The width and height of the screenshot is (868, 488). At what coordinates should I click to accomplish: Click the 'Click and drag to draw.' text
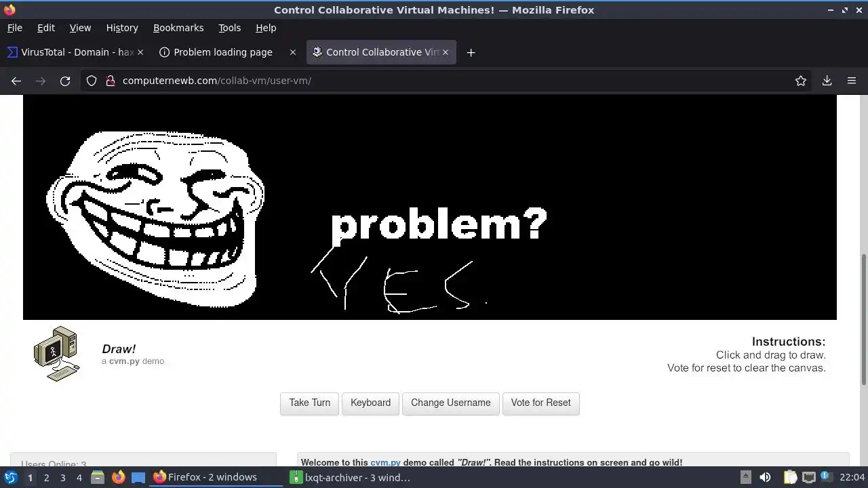771,355
